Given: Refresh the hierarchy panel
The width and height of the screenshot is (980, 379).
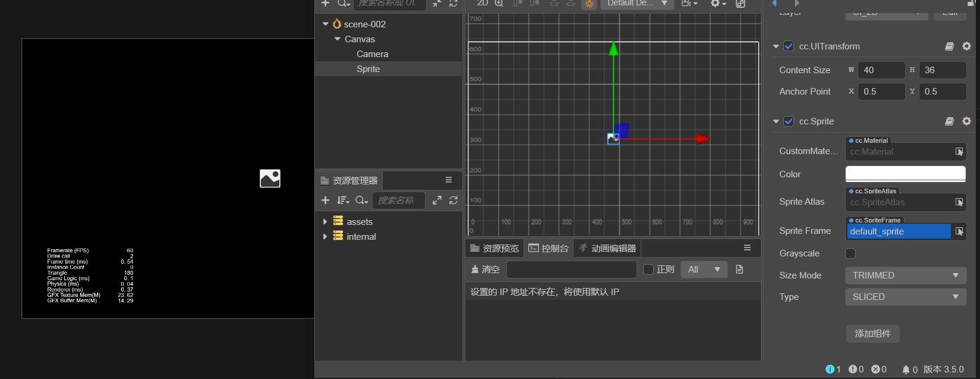Looking at the screenshot, I should tap(453, 4).
